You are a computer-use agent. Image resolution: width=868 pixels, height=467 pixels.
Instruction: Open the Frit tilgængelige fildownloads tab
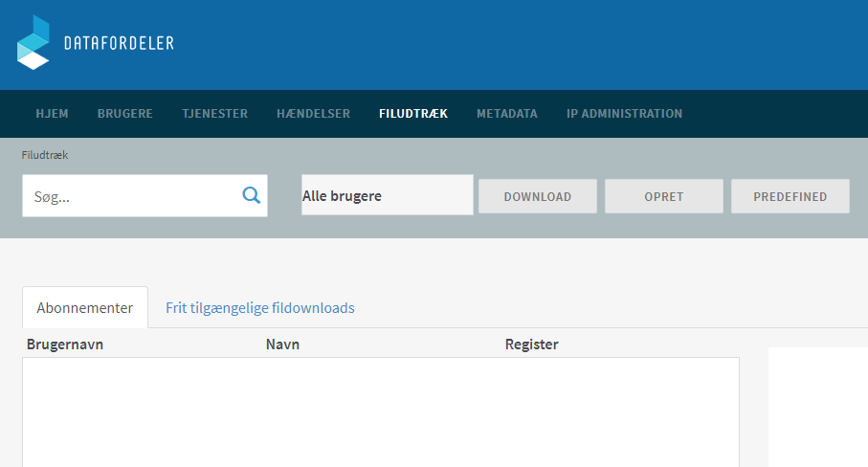click(x=259, y=308)
